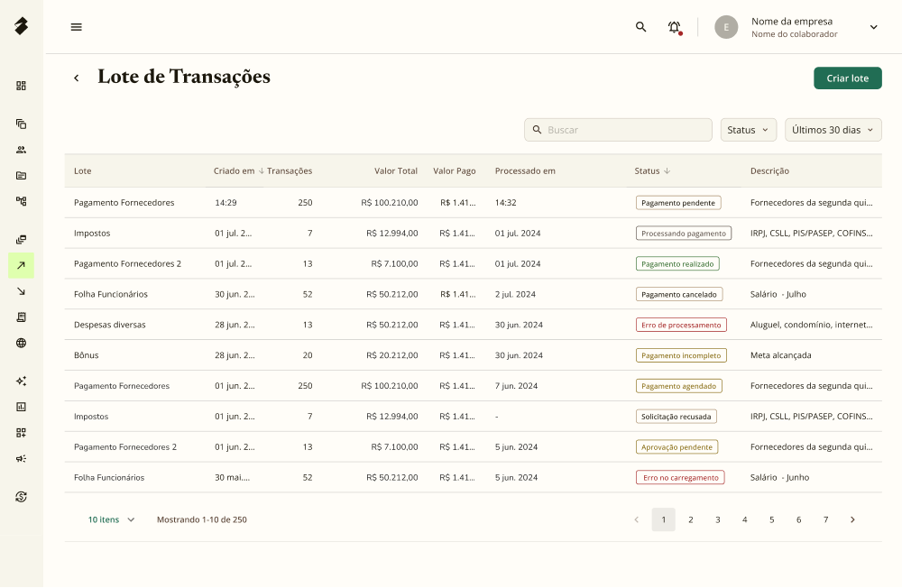Viewport: 902px width, 588px height.
Task: Go to page 3
Action: tap(717, 519)
